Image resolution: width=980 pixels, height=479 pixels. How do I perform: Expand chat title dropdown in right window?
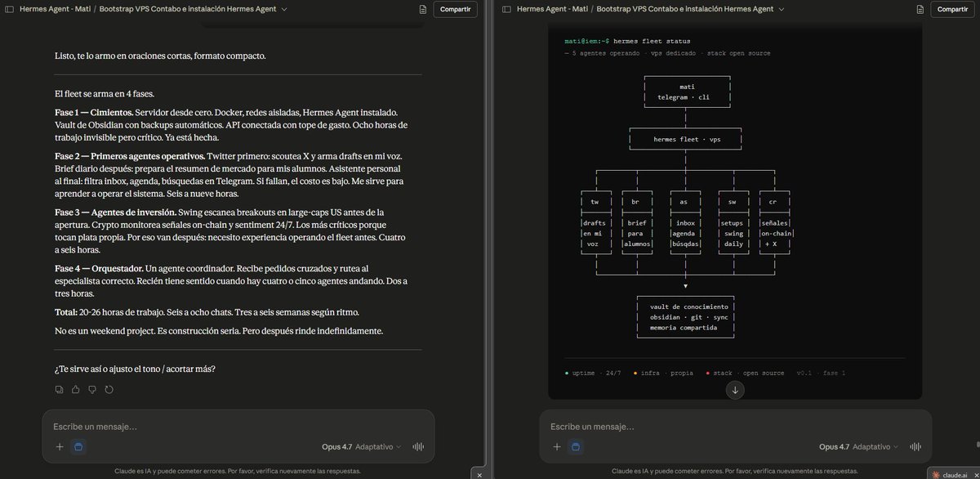(782, 10)
